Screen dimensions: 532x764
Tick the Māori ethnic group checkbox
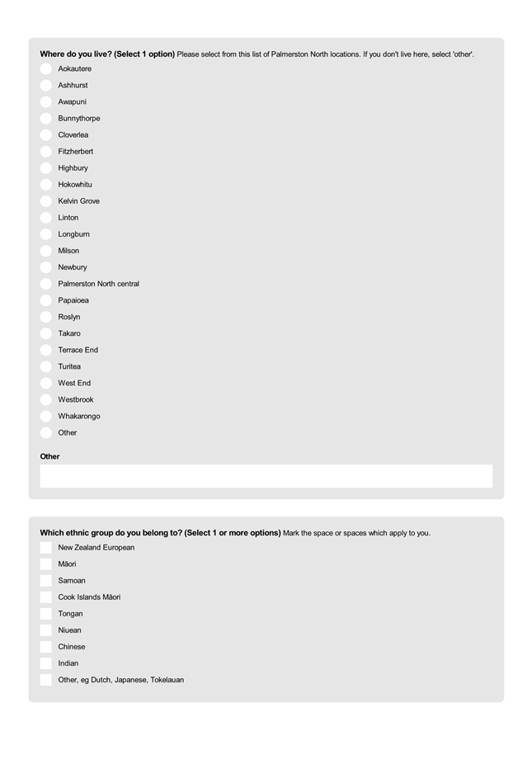pos(46,564)
